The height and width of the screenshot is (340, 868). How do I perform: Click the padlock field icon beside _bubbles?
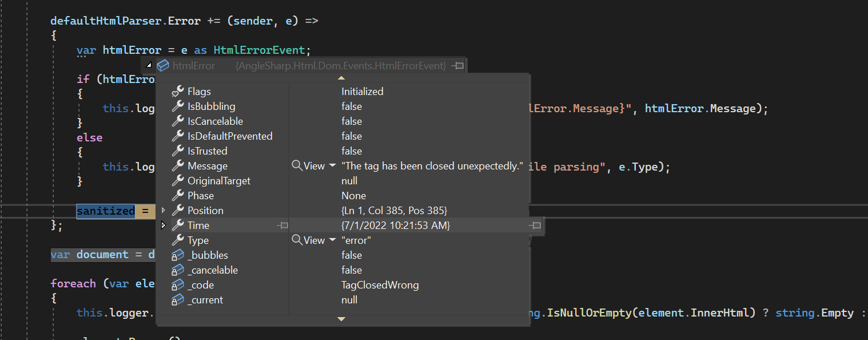(x=178, y=255)
